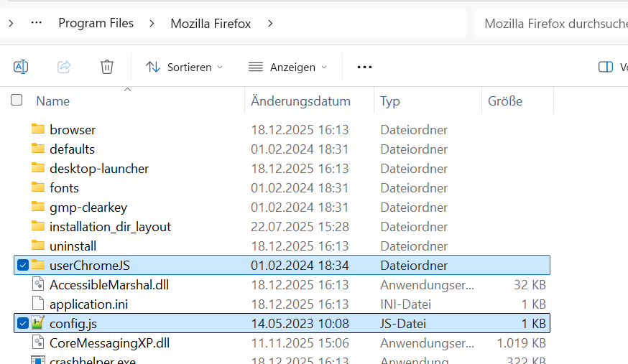Toggle the select-all checkbox in header

point(17,101)
